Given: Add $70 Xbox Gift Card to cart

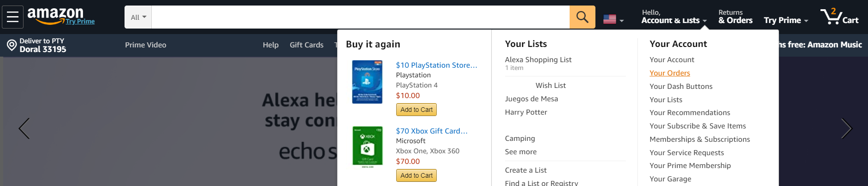Looking at the screenshot, I should (x=416, y=175).
